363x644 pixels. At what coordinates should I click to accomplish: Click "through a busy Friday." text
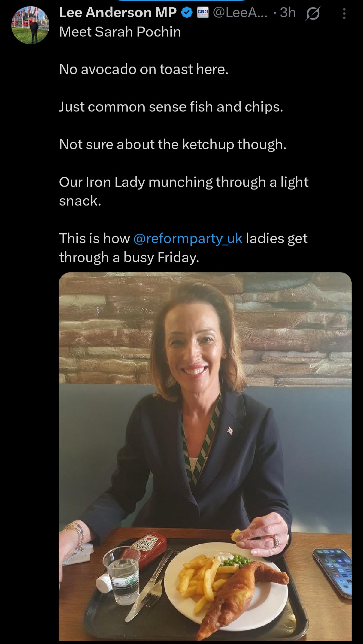point(129,258)
